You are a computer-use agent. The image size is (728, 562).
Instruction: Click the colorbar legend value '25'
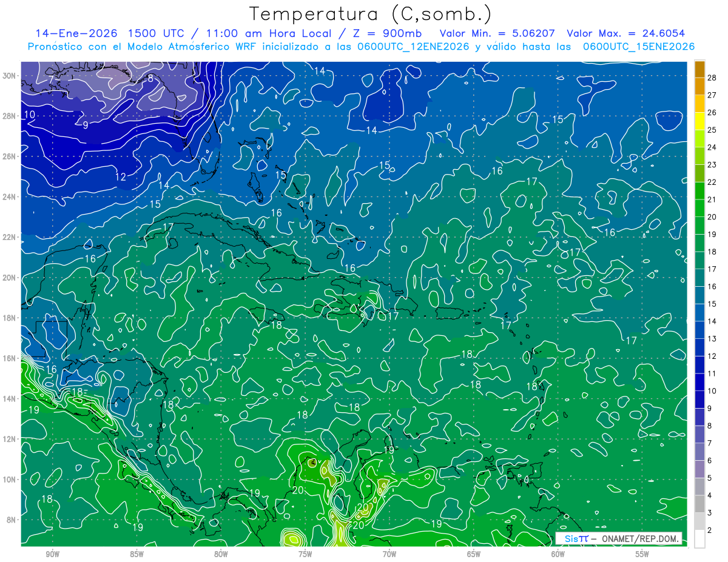712,129
